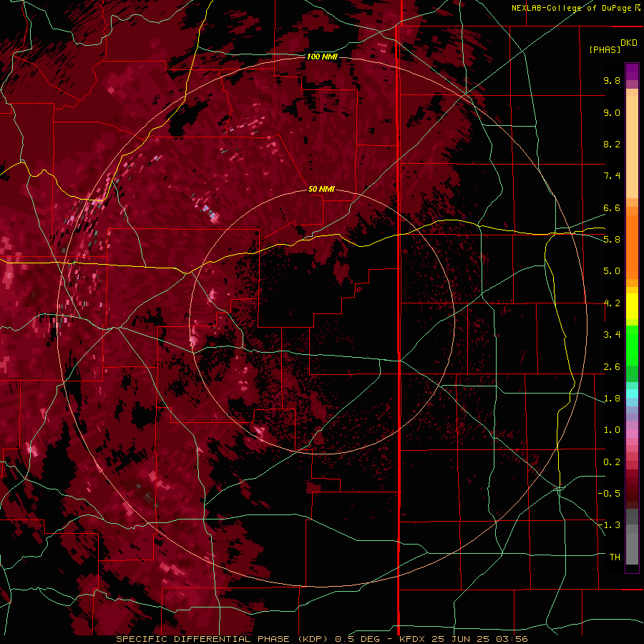Click the 50 NMI range ring label
The image size is (644, 644).
click(321, 189)
